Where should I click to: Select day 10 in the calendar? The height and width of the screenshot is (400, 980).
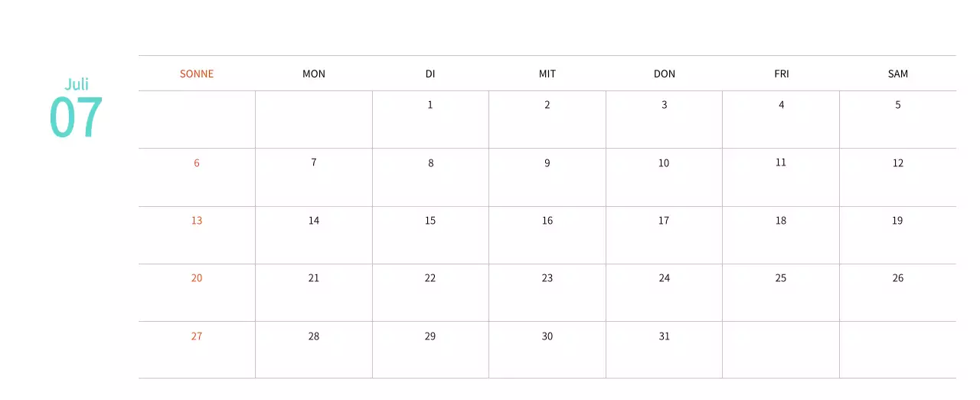[x=664, y=163]
